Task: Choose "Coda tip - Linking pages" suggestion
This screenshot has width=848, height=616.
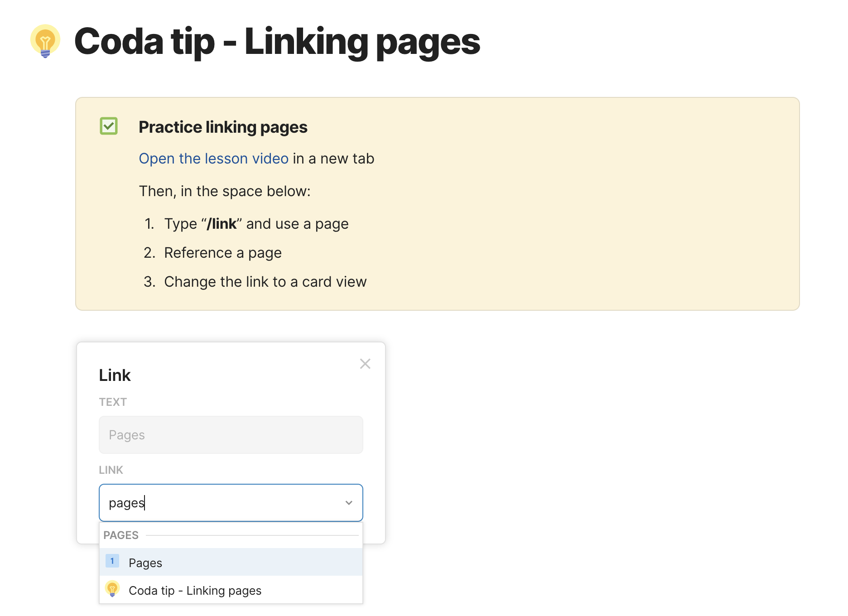Action: pos(195,591)
